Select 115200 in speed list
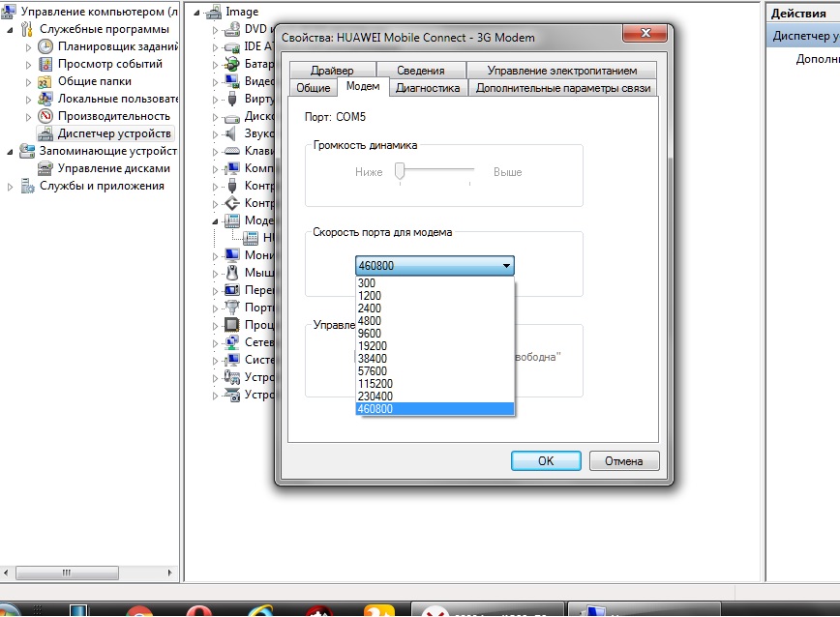 435,384
